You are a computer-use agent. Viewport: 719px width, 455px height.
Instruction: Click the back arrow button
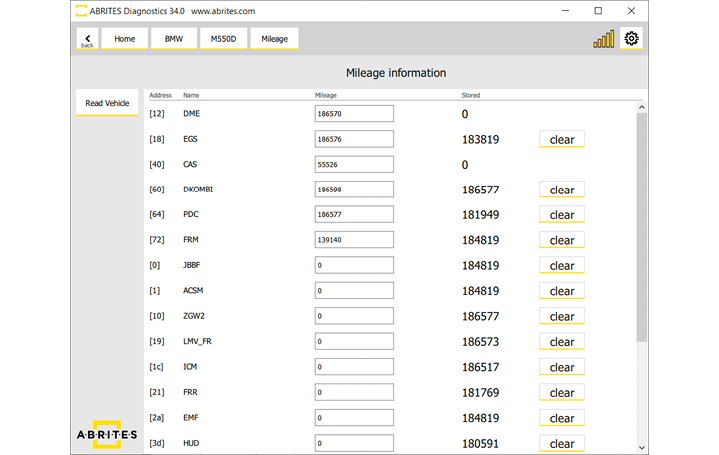[87, 39]
